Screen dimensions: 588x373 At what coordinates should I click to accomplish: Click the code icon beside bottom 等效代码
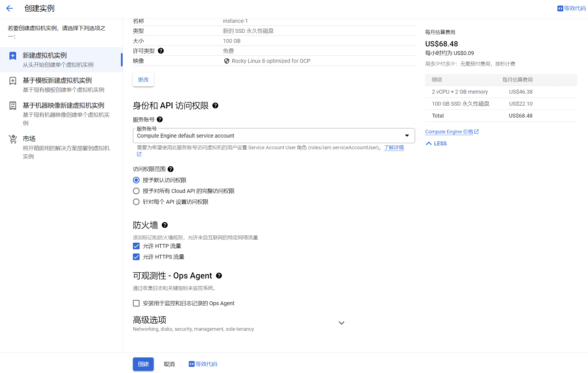pyautogui.click(x=192, y=364)
